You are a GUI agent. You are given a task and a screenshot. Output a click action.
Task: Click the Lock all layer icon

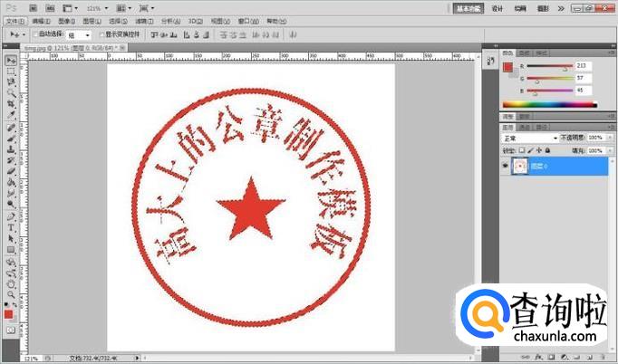[x=548, y=150]
